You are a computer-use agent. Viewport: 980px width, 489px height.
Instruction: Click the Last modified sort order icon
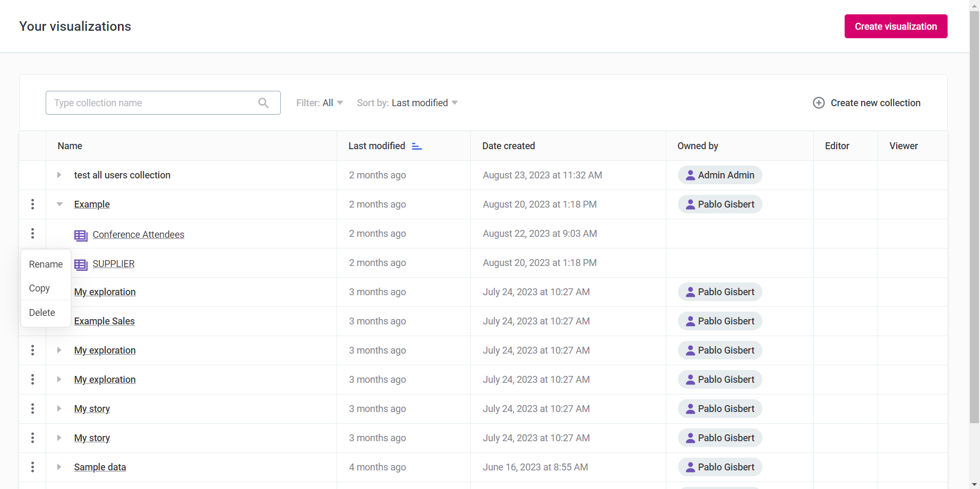click(x=417, y=147)
